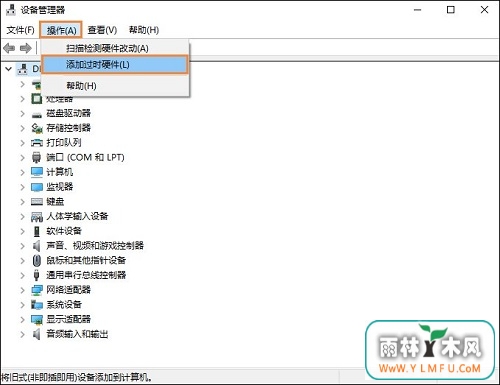Expand the 软件设备 category
The width and height of the screenshot is (500, 385).
pos(22,231)
